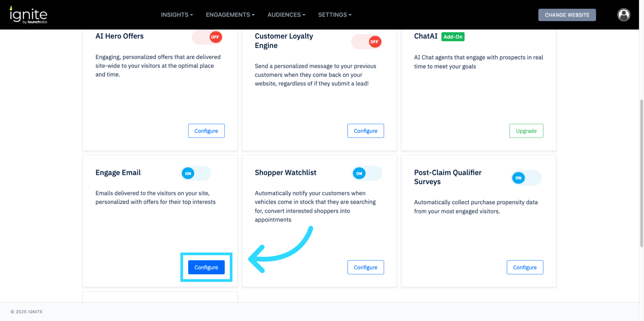Turn off Post-Claim Qualifier Surveys toggle
Screen dimensions: 644x321
tap(526, 178)
